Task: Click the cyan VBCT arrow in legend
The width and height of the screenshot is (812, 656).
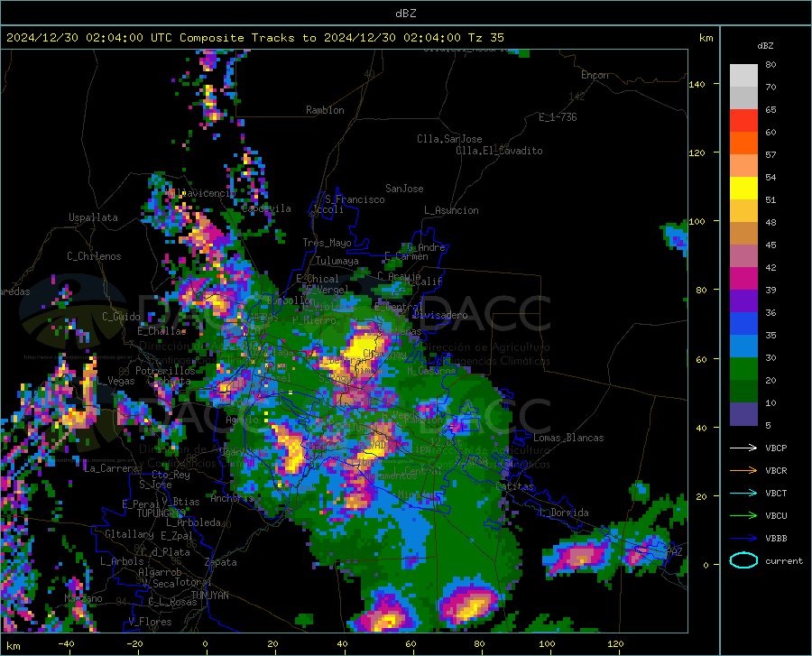Action: click(x=743, y=493)
